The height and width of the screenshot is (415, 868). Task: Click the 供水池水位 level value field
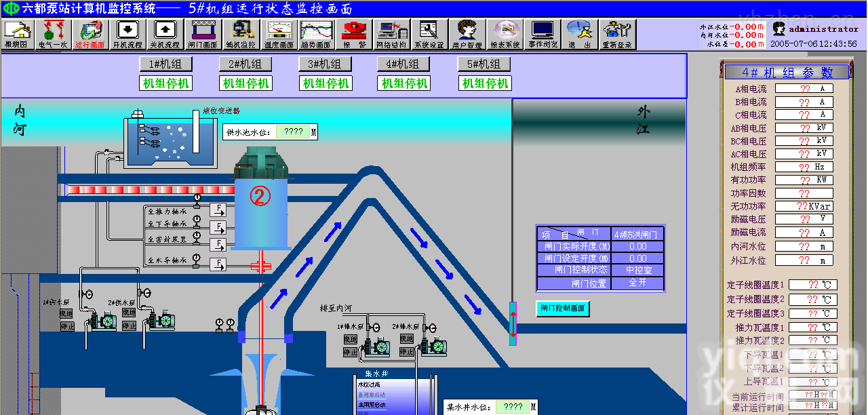point(294,132)
